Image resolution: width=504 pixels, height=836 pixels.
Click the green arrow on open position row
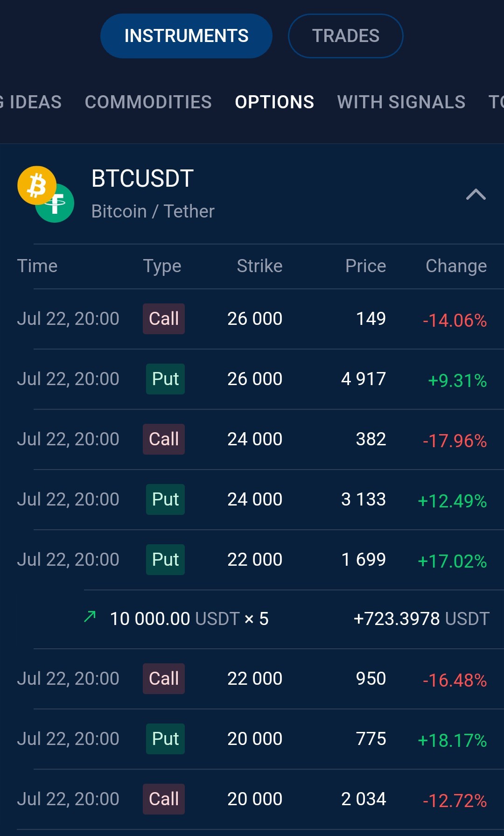(90, 617)
